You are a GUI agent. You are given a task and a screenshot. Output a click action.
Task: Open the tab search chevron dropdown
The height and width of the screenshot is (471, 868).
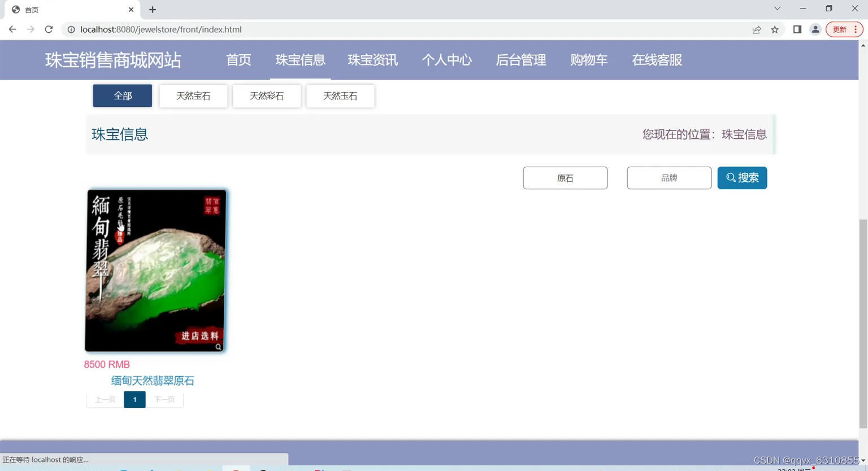(x=778, y=9)
